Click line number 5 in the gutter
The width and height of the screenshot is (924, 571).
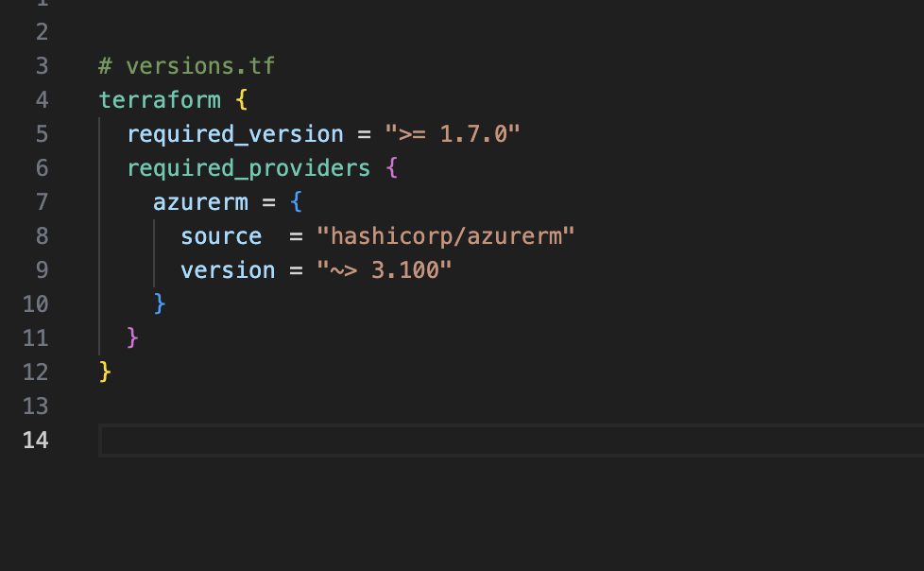coord(42,134)
